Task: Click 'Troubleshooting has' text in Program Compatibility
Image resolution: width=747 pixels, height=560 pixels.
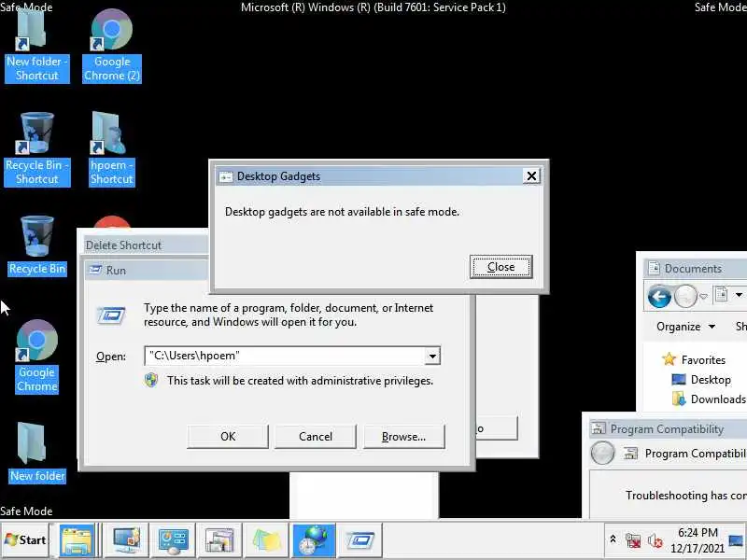Action: (x=676, y=496)
